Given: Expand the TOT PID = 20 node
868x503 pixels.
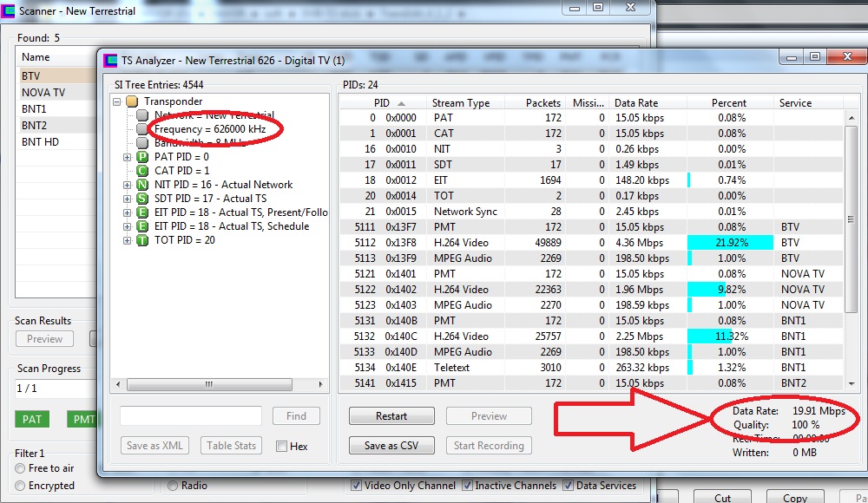Looking at the screenshot, I should 127,240.
